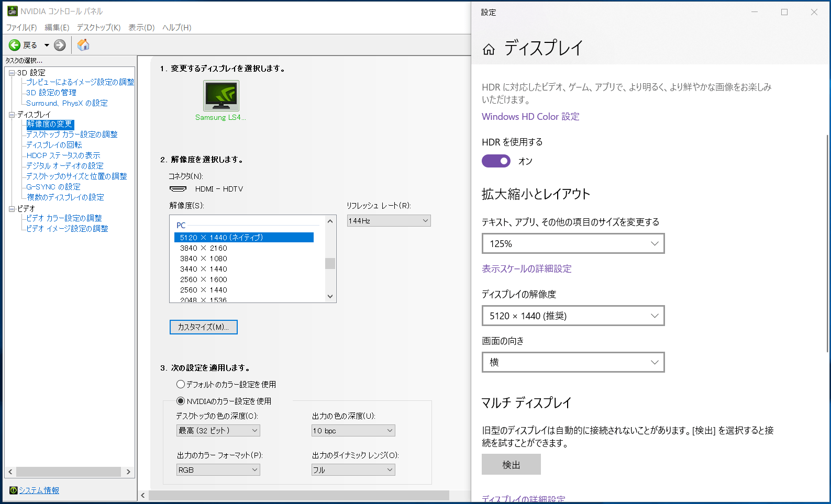Select 2560 × 1440 in the resolution list
831x504 pixels.
[x=204, y=290]
